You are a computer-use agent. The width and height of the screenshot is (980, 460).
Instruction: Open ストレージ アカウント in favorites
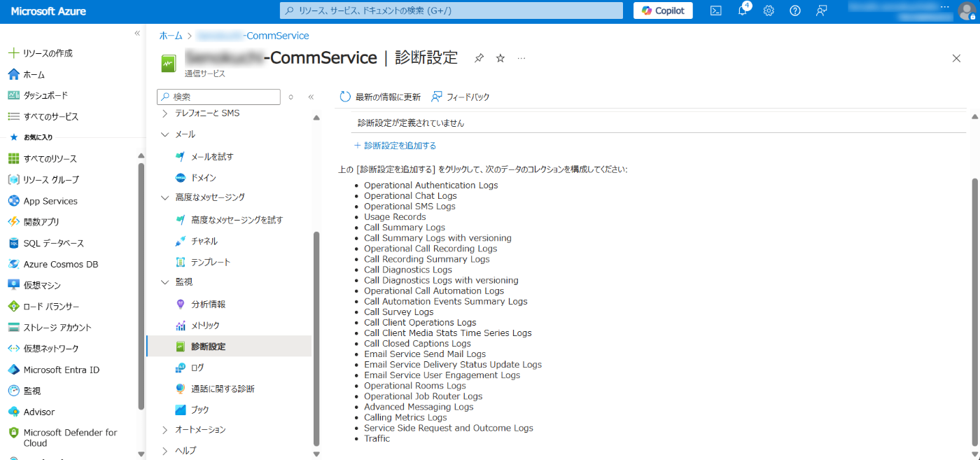click(49, 327)
